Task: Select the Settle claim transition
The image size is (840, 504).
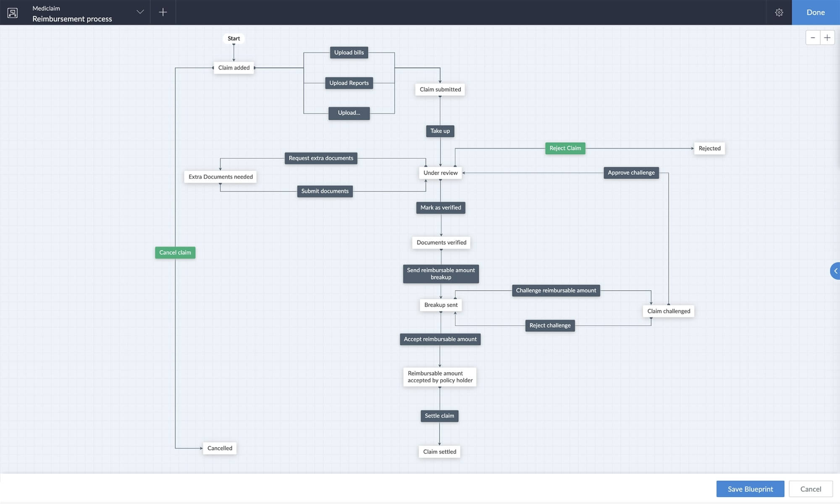Action: click(x=439, y=416)
